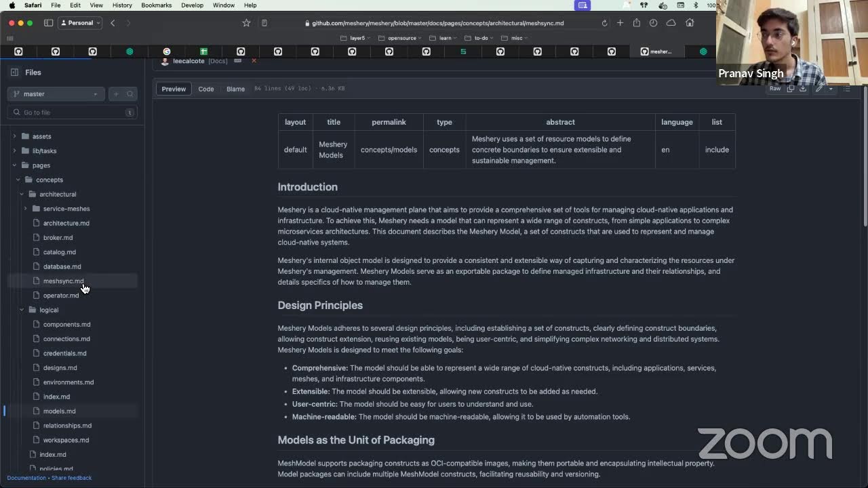
Task: Bookmark page with the star icon
Action: coord(246,23)
